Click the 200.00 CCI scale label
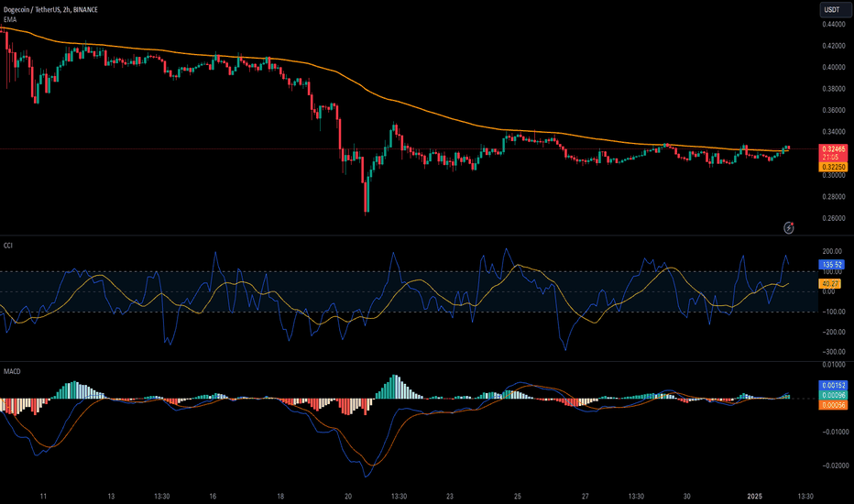The image size is (854, 504). click(x=832, y=252)
